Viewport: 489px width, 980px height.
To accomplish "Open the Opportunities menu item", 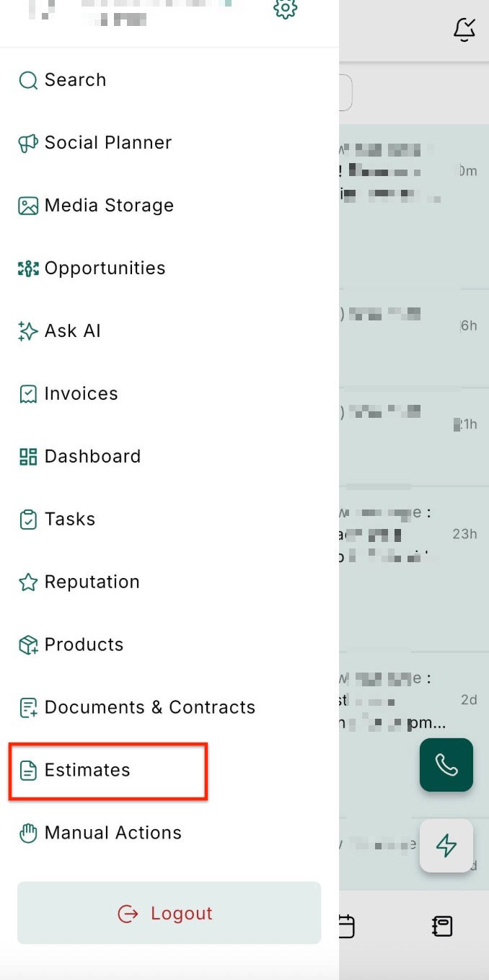I will 105,268.
